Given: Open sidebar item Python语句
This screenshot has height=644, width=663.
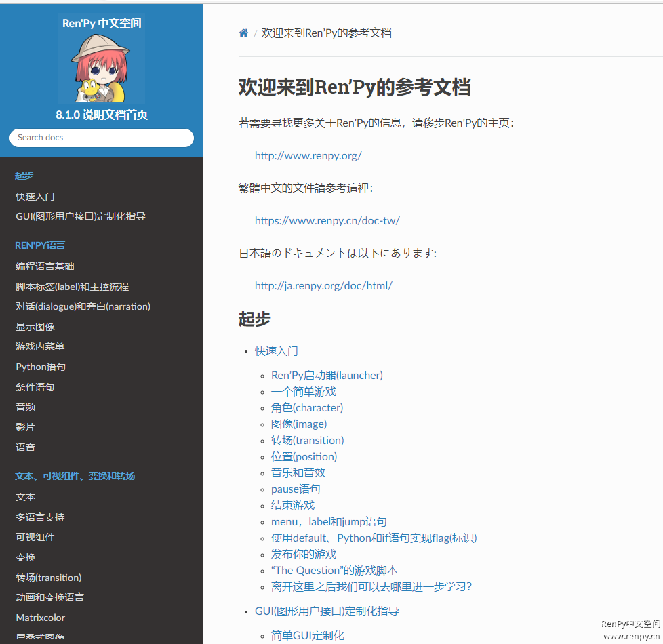Looking at the screenshot, I should pyautogui.click(x=41, y=367).
